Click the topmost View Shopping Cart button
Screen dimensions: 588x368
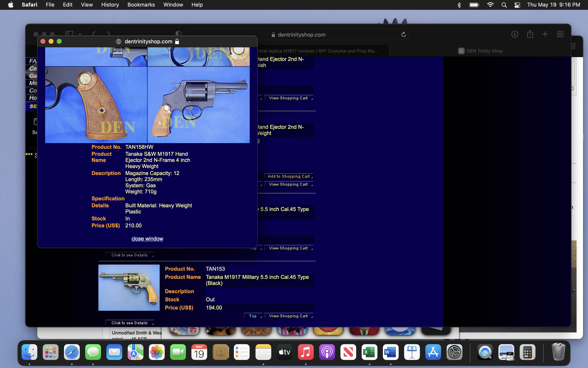[x=289, y=98]
